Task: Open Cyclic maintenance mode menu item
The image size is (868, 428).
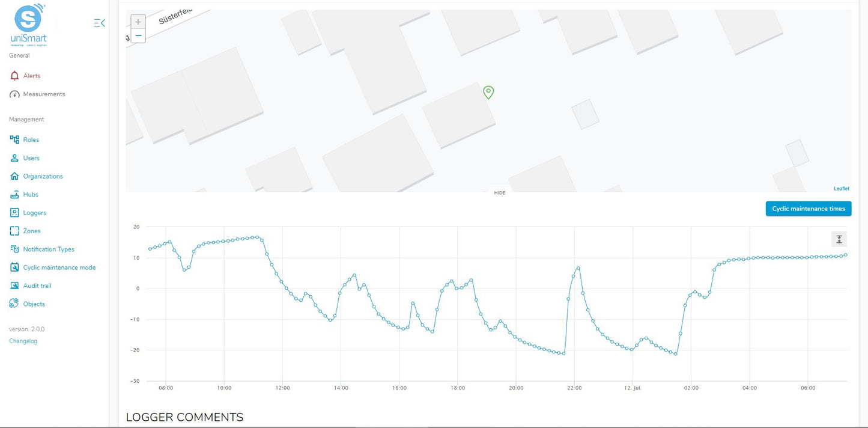Action: [x=59, y=267]
